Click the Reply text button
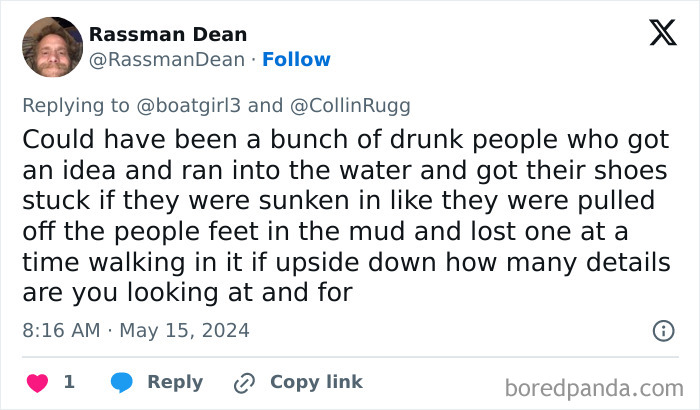The height and width of the screenshot is (410, 700). 175,382
